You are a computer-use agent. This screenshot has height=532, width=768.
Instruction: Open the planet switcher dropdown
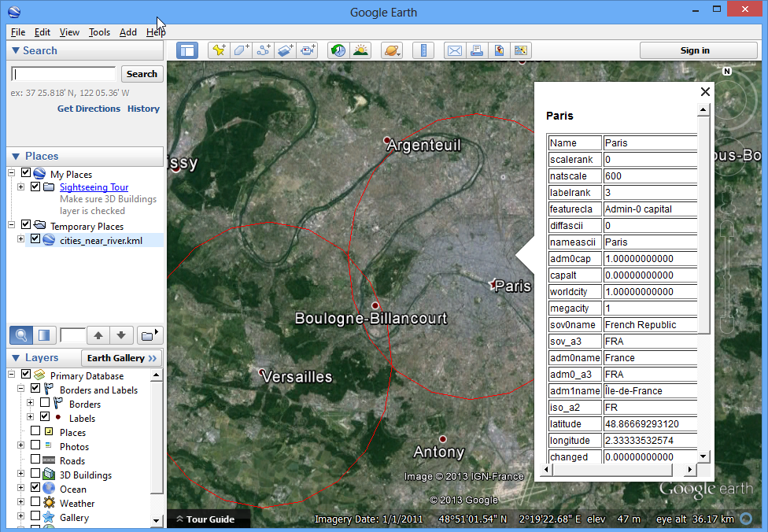coord(391,50)
